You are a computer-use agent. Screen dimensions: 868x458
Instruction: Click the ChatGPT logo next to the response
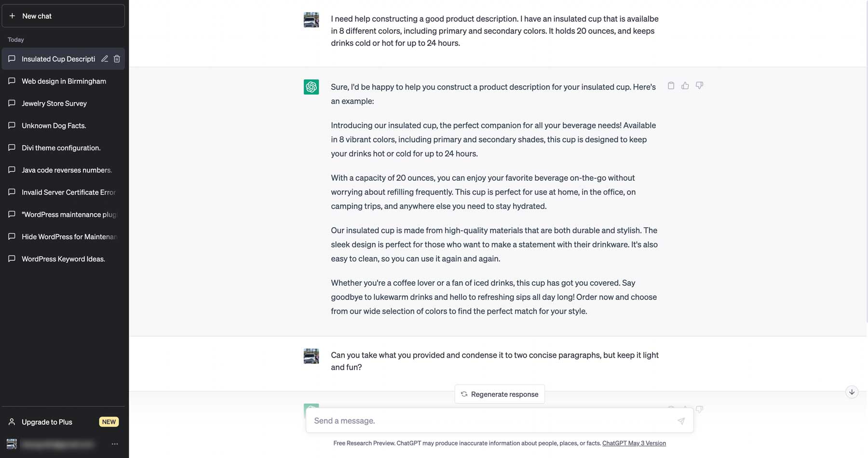(x=312, y=87)
